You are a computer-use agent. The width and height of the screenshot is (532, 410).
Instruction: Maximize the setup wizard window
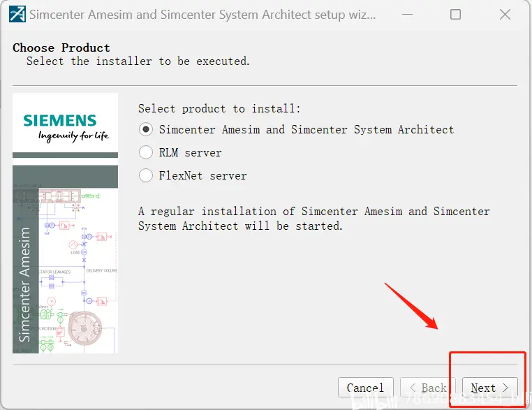coord(455,14)
